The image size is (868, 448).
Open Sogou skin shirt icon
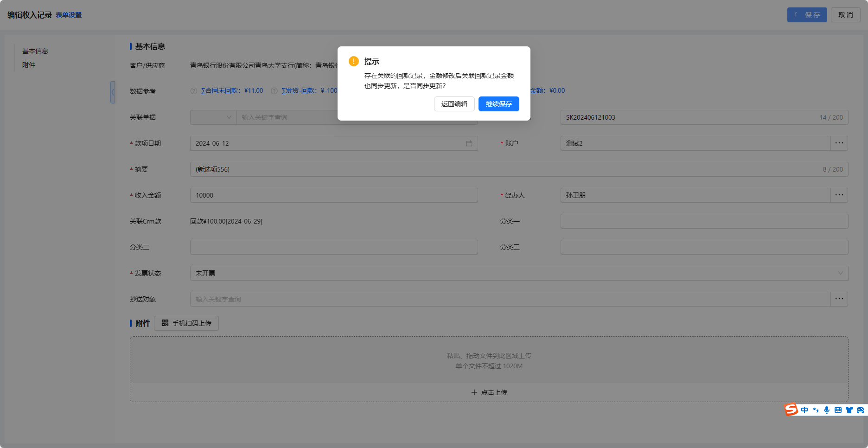click(849, 410)
